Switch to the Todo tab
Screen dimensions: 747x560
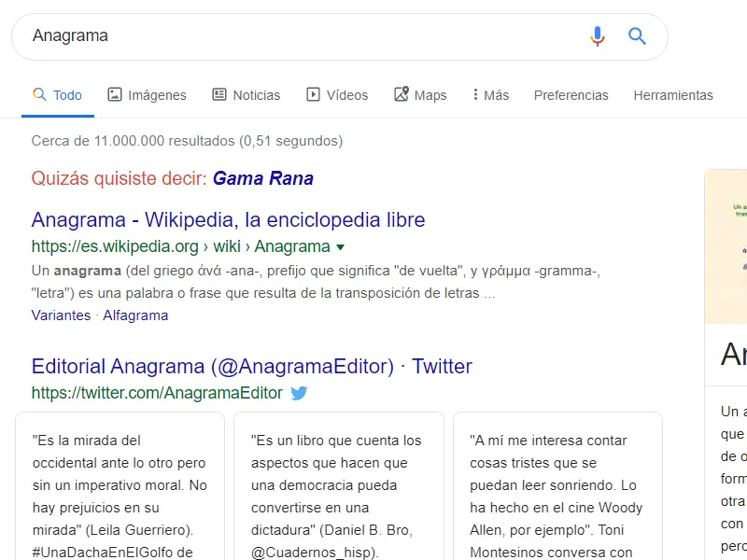tap(58, 95)
